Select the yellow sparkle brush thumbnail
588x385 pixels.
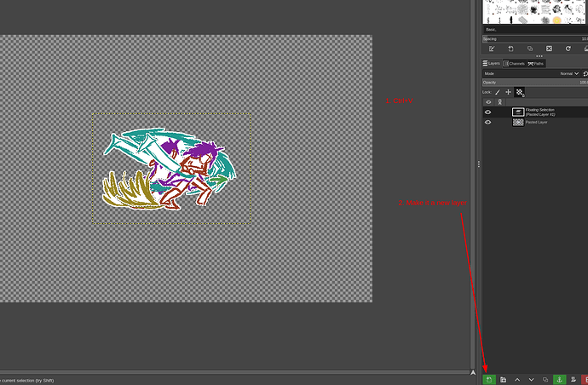556,20
